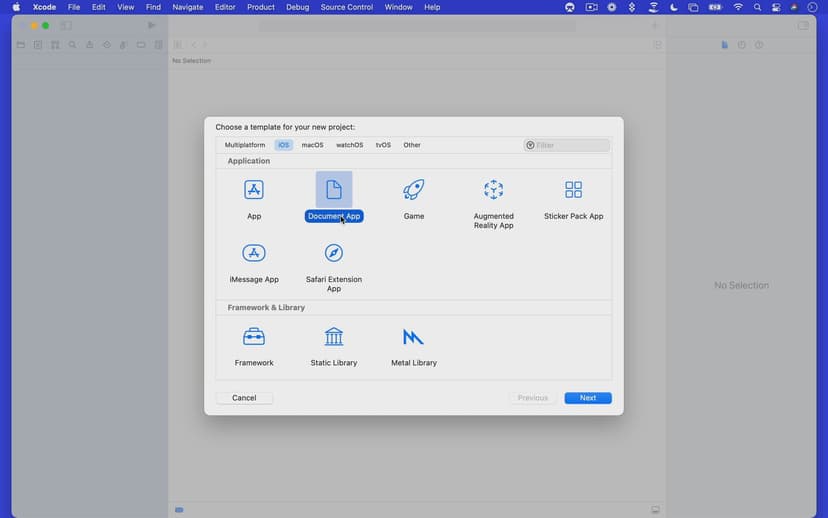Open the Editor menu in menu bar
The height and width of the screenshot is (518, 828).
[225, 7]
